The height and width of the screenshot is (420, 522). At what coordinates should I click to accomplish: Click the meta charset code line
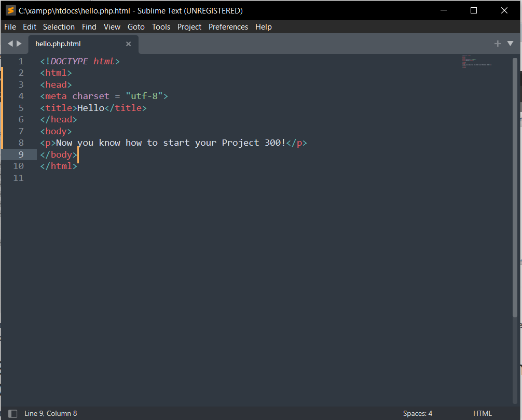[x=104, y=96]
